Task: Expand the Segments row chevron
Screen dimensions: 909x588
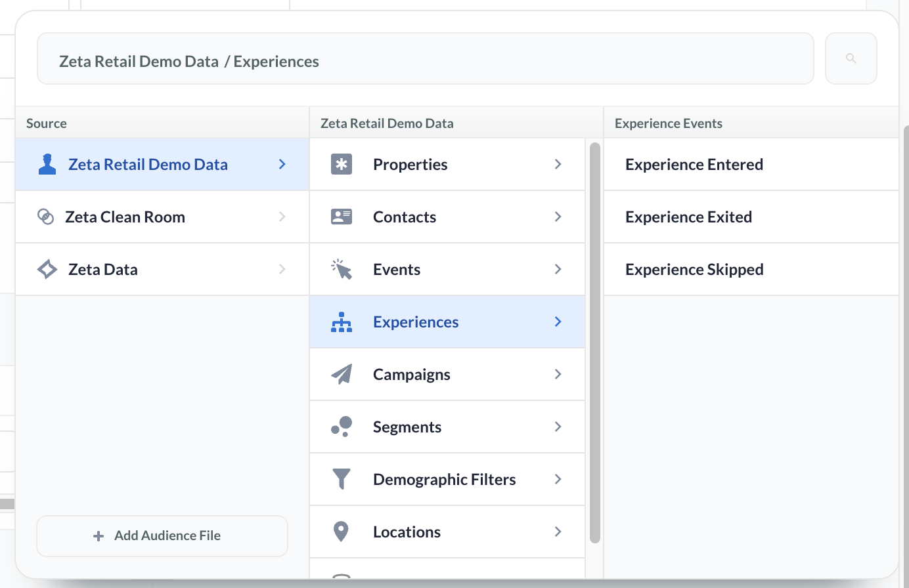Action: [x=558, y=427]
